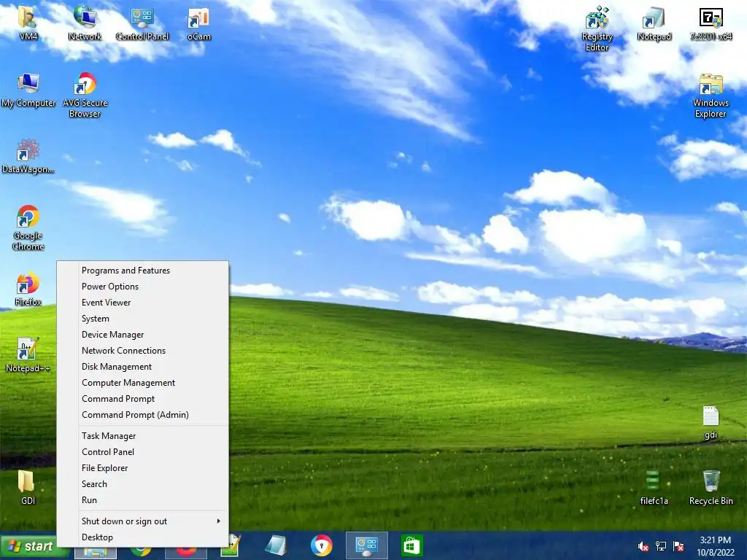Open Task Manager from the menu
The image size is (747, 560).
tap(142, 436)
